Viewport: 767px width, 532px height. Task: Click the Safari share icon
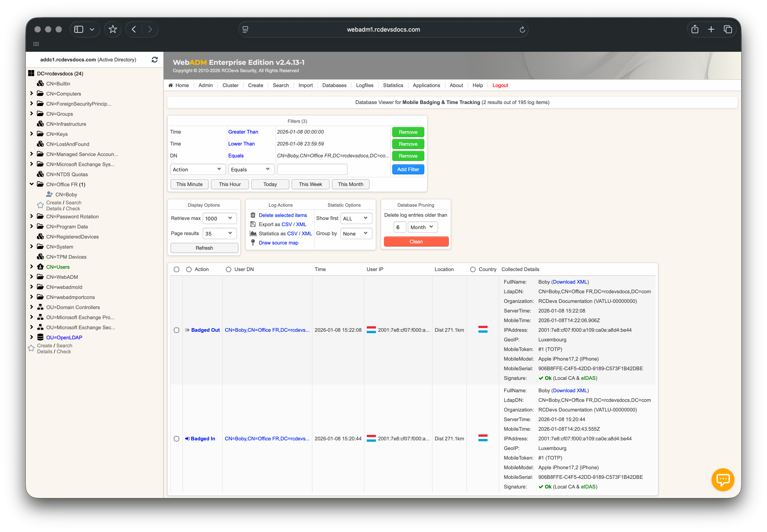695,29
